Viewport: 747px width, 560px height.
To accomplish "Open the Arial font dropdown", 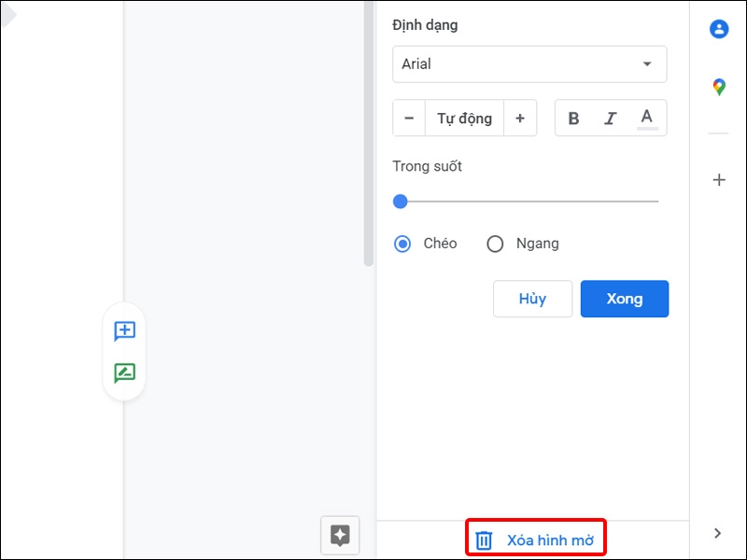I will [529, 64].
